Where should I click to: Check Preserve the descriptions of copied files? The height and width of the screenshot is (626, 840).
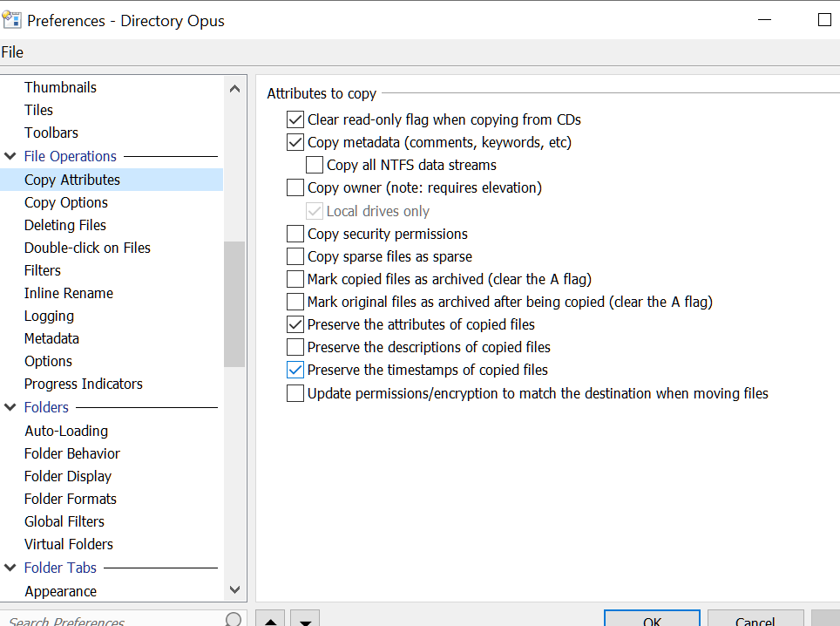tap(295, 347)
